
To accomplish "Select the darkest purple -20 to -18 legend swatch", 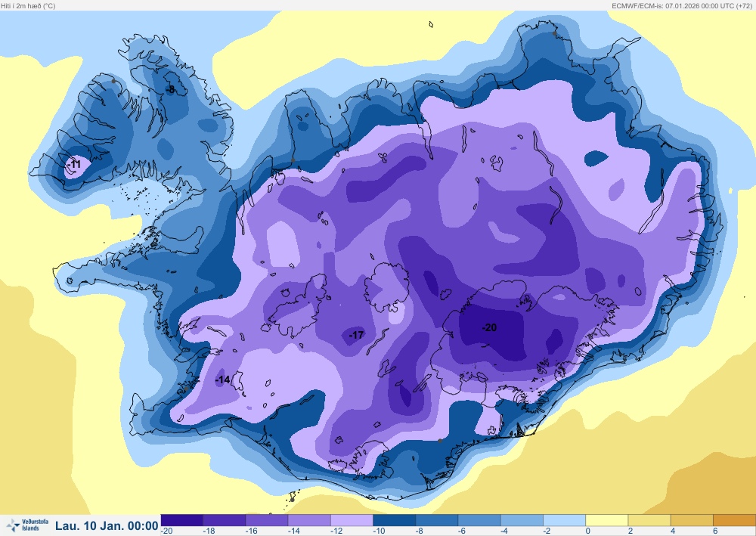I will pyautogui.click(x=181, y=520).
